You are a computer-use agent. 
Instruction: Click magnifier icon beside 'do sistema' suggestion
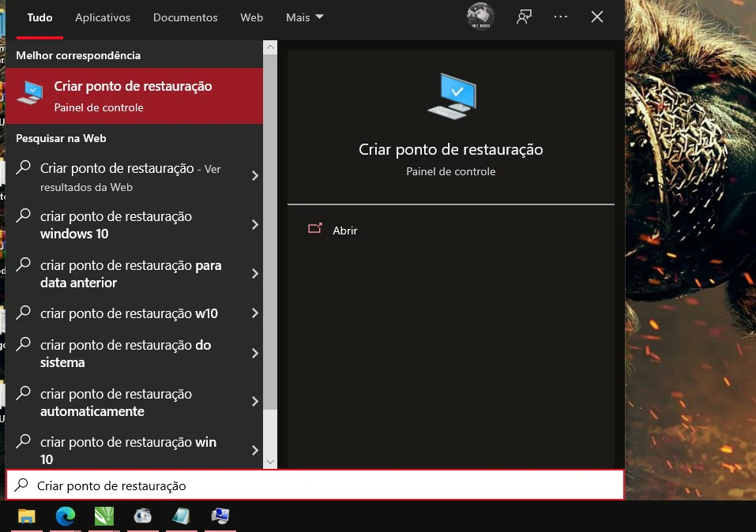(x=23, y=344)
